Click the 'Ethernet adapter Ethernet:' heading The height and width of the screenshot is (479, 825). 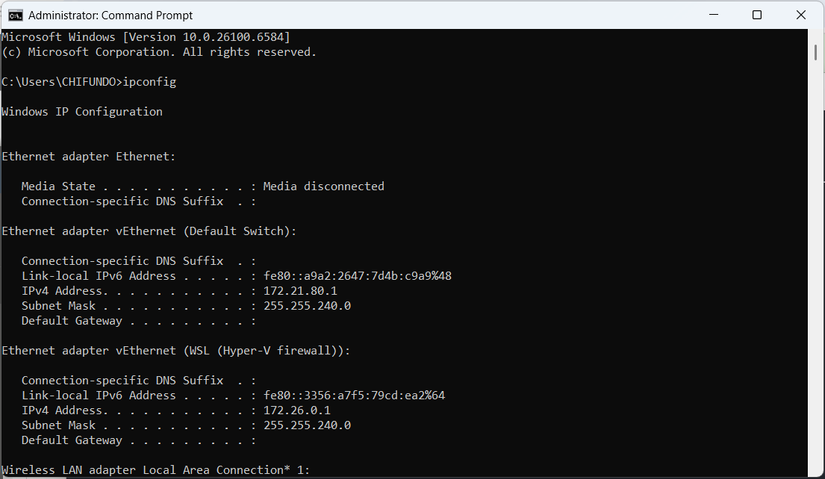point(89,156)
